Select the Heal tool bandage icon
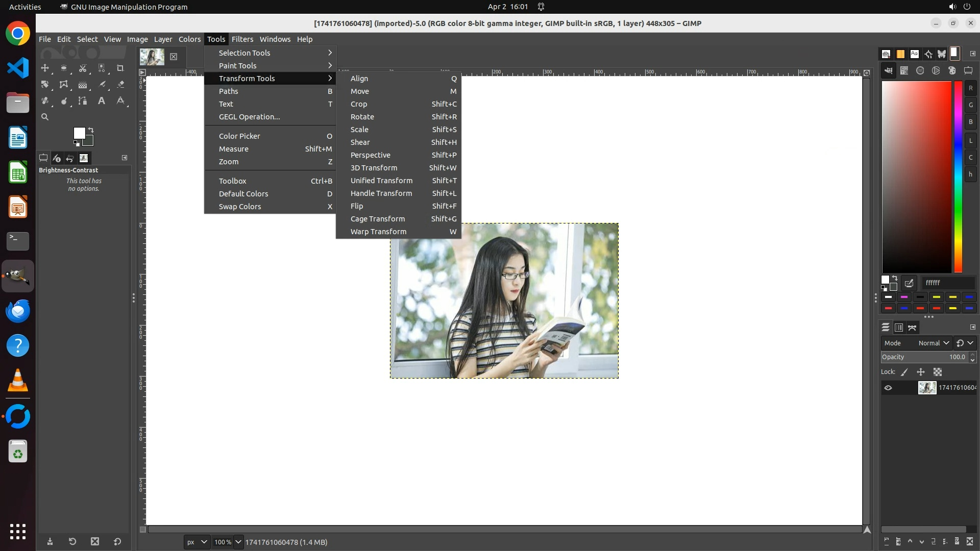 click(45, 101)
